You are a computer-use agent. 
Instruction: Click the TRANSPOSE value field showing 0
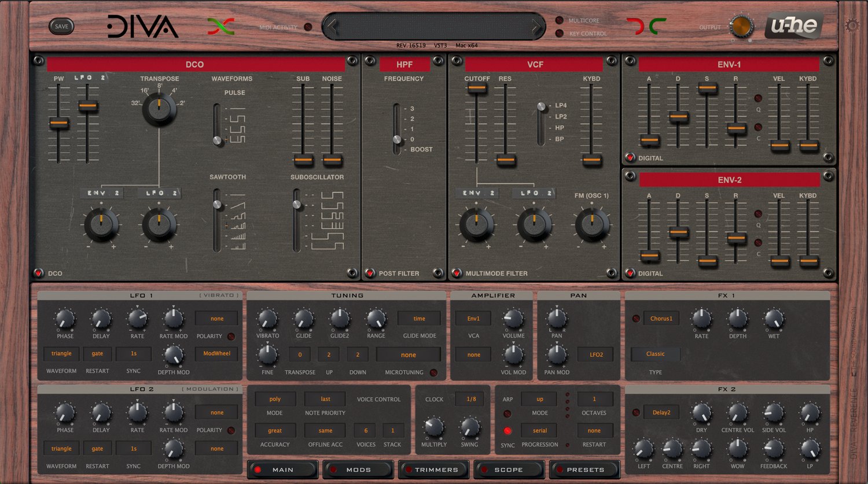tap(300, 355)
